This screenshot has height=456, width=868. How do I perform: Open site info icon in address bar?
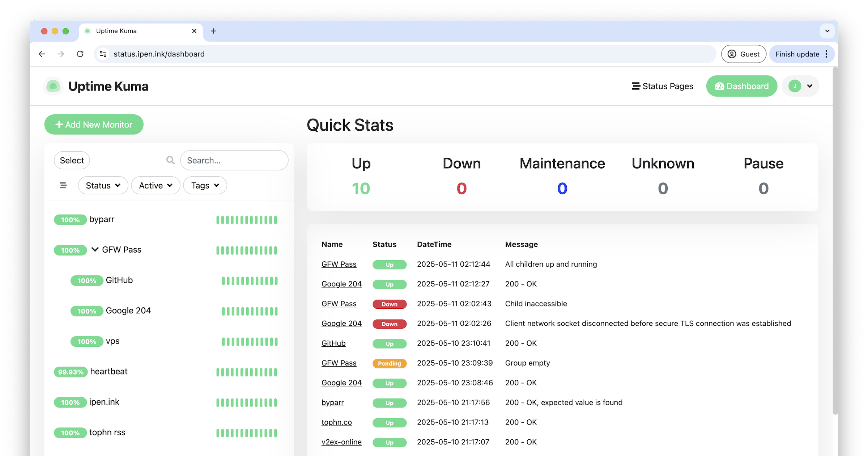(x=103, y=54)
